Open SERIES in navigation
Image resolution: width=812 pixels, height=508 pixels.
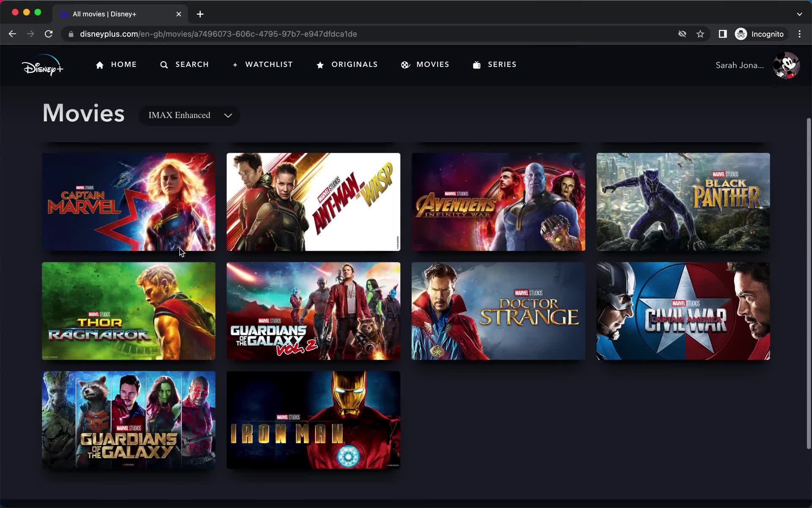click(x=502, y=64)
